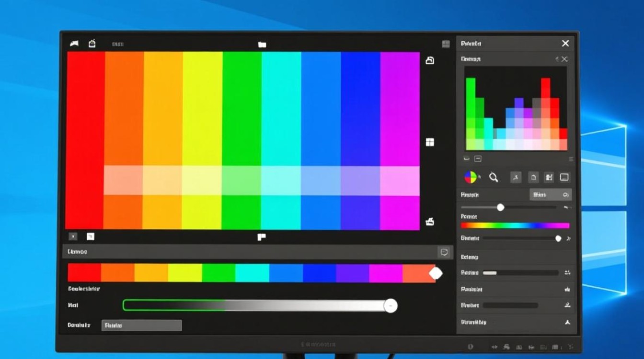The image size is (644, 359).
Task: Click the folder icon above the color bars
Action: coord(262,45)
